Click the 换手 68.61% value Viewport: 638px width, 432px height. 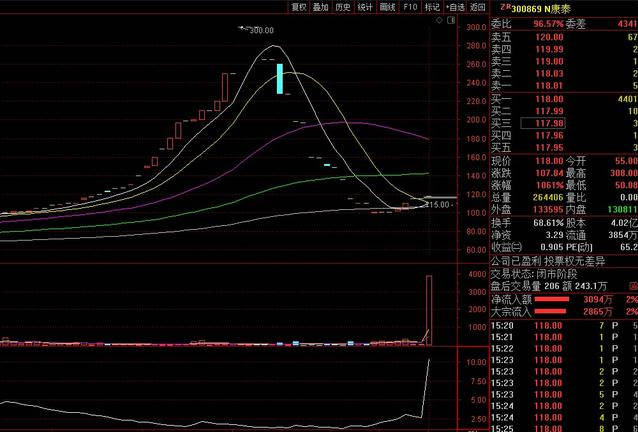548,223
